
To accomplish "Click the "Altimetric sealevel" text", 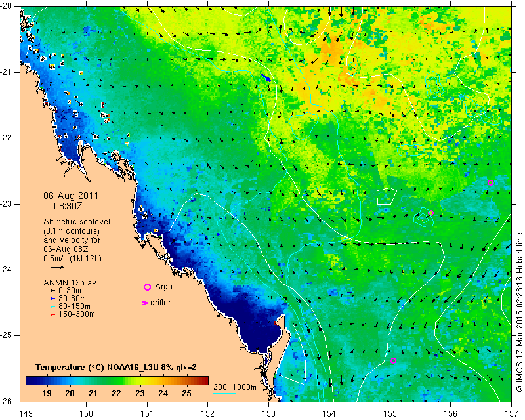I will (77, 222).
